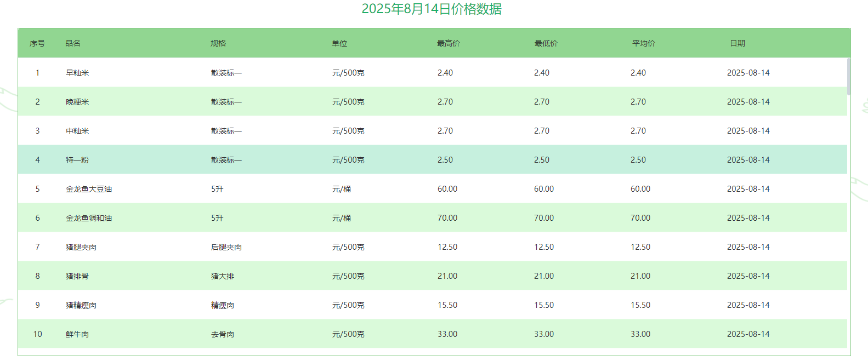Click the 去骨肉 spec cell
Image resolution: width=868 pixels, height=361 pixels.
223,334
